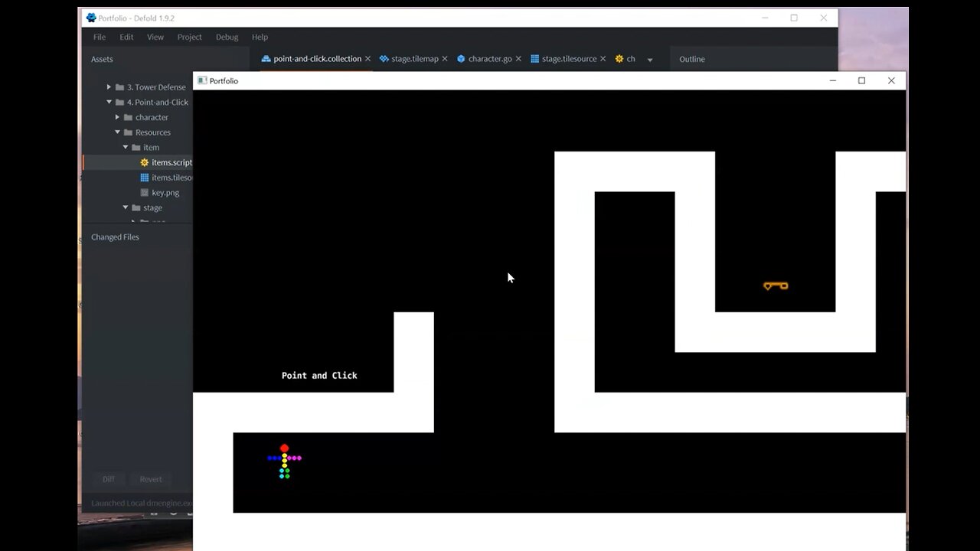Collapse the item folder arrow

(126, 147)
